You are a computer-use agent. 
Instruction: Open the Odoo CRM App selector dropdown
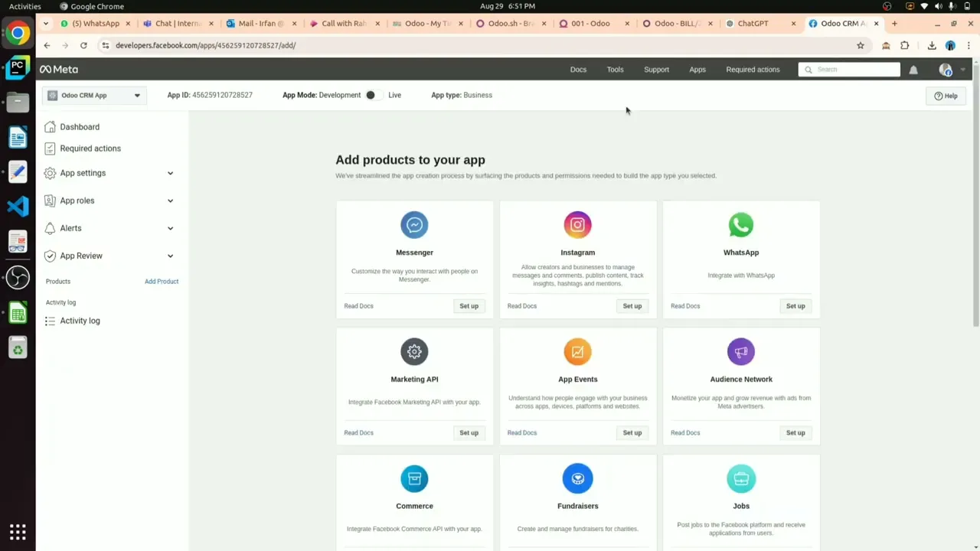(94, 96)
